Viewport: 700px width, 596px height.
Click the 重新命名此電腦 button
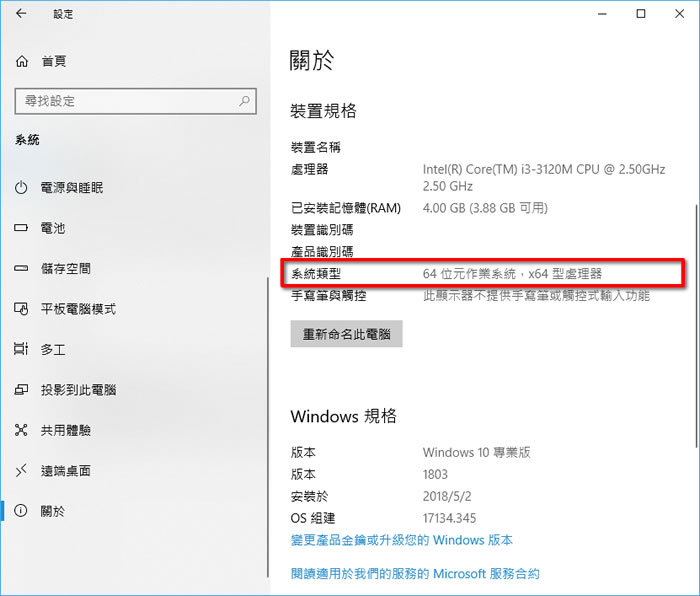[346, 333]
